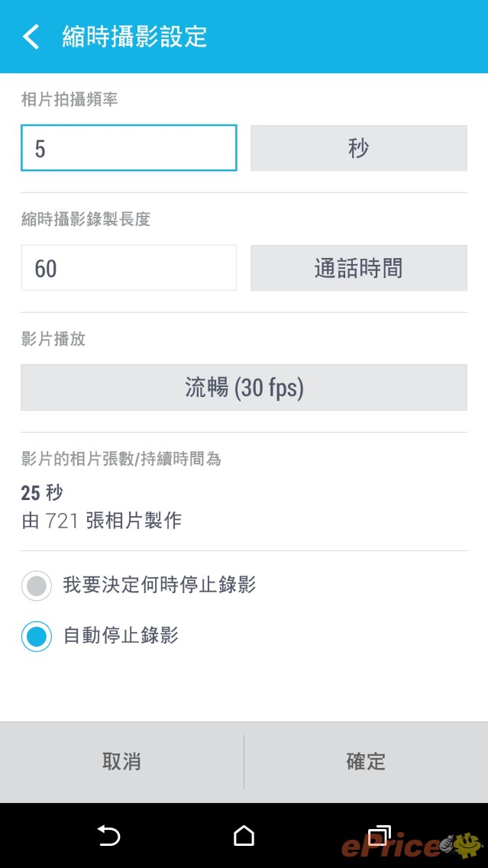Image resolution: width=488 pixels, height=868 pixels.
Task: Toggle the currently selected auto-stop radio button
Action: pyautogui.click(x=37, y=636)
